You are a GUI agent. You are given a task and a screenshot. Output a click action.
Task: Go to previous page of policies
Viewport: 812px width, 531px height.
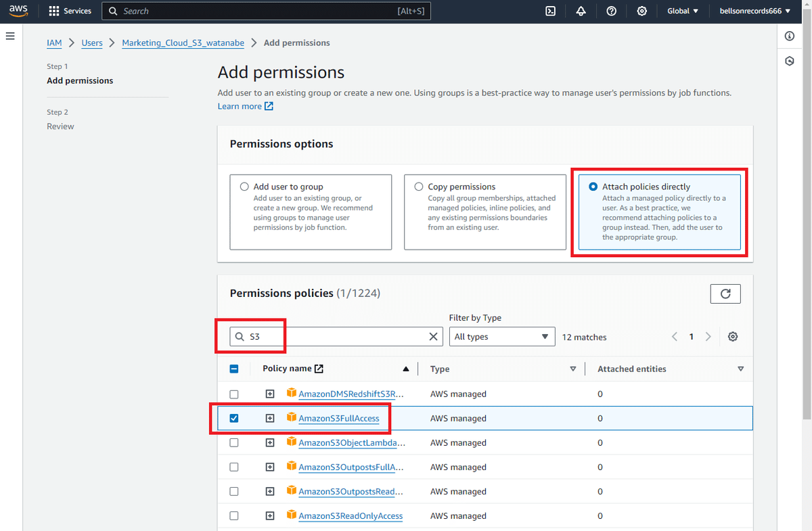point(675,337)
